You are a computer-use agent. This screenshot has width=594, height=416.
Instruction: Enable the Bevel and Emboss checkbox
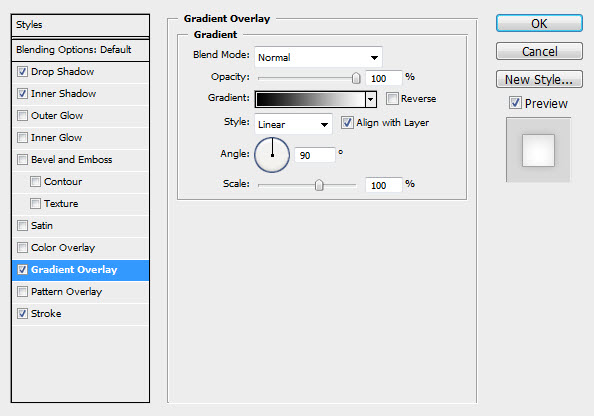pos(22,160)
